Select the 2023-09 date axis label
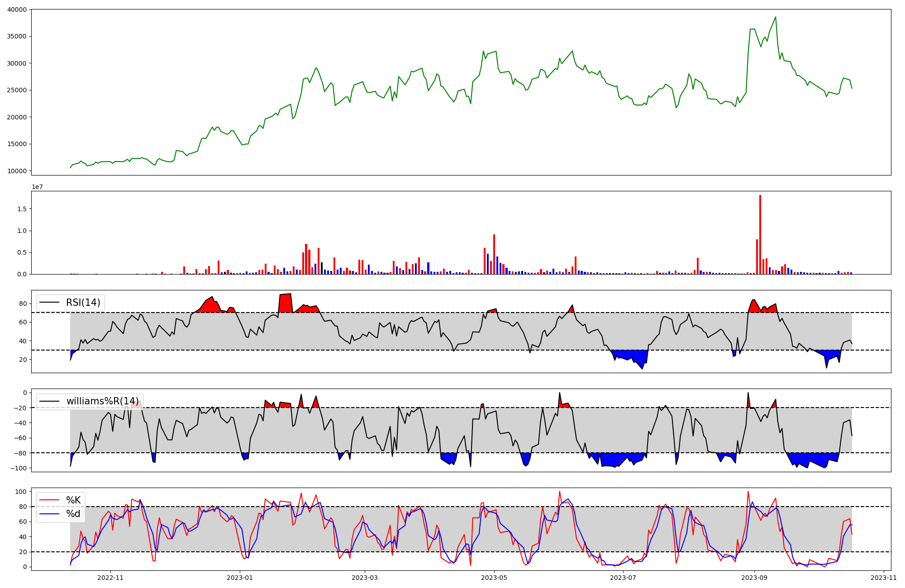 (x=754, y=578)
